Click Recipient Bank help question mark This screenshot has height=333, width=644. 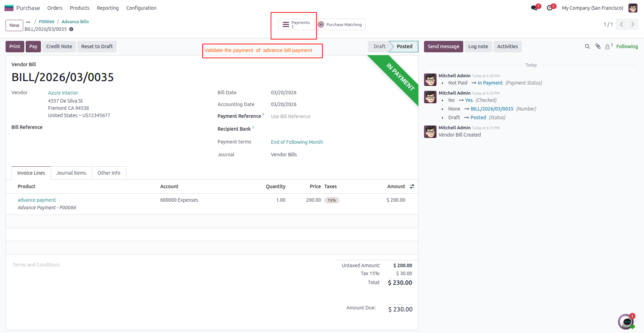point(253,128)
